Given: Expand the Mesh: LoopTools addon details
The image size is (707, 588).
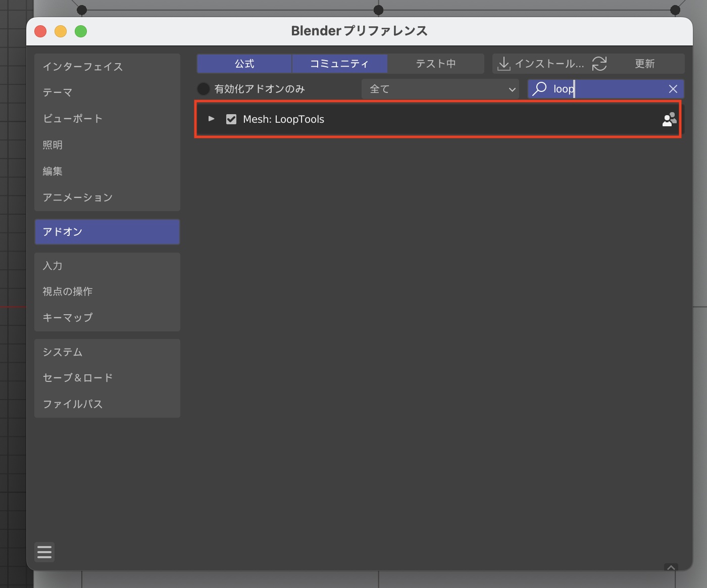Looking at the screenshot, I should 212,119.
